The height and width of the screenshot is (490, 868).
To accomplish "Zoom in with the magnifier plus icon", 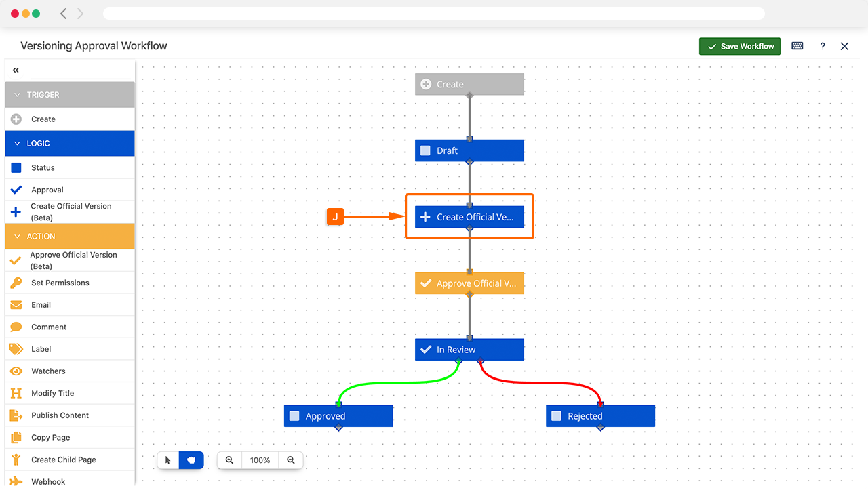I will 230,460.
